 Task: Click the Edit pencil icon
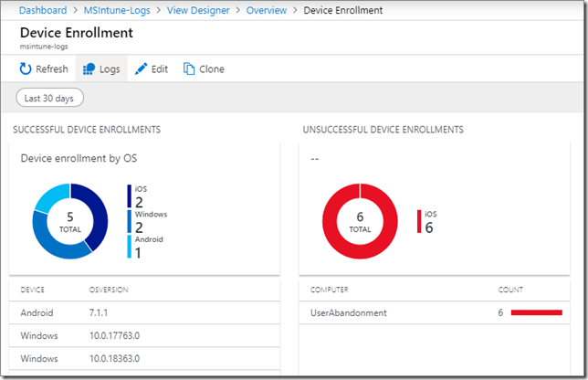pos(141,69)
